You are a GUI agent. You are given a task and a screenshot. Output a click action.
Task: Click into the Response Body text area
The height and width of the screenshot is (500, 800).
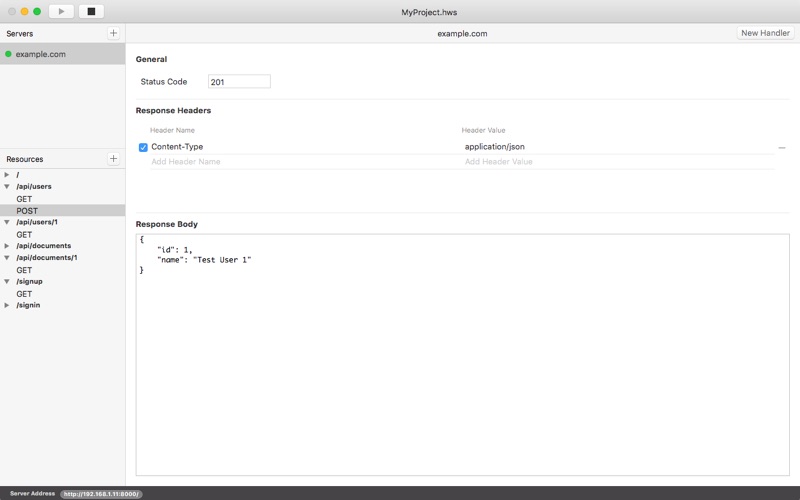point(462,355)
